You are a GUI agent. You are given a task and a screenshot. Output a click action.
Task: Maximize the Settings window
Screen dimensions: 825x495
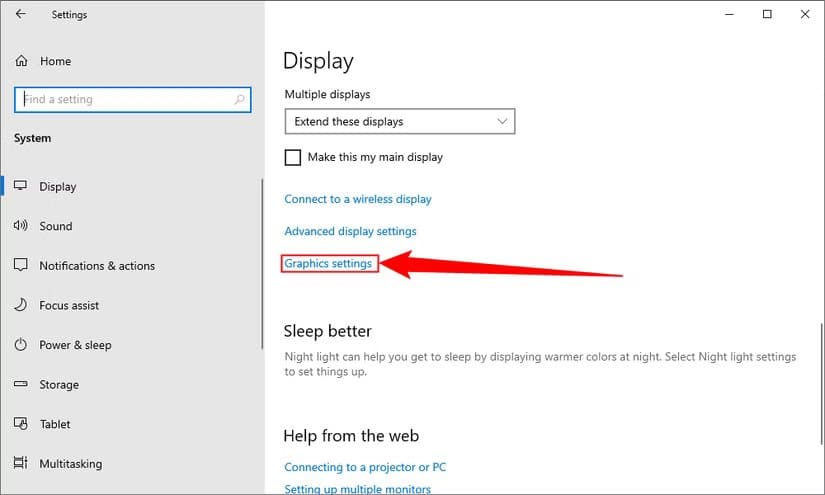767,14
